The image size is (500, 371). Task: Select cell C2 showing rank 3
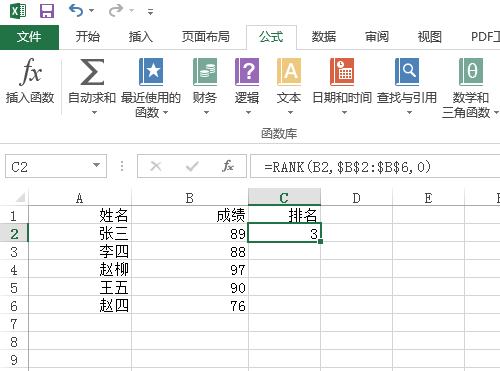click(284, 233)
